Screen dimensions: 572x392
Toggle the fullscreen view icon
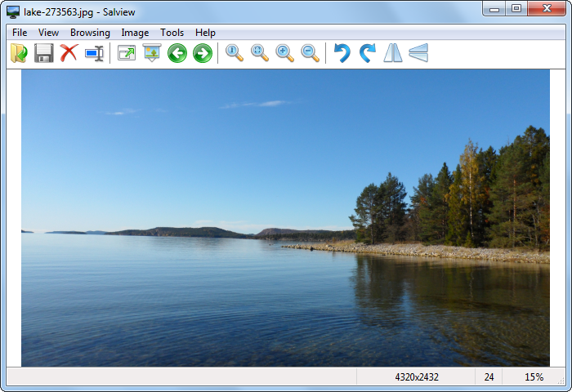[x=127, y=53]
